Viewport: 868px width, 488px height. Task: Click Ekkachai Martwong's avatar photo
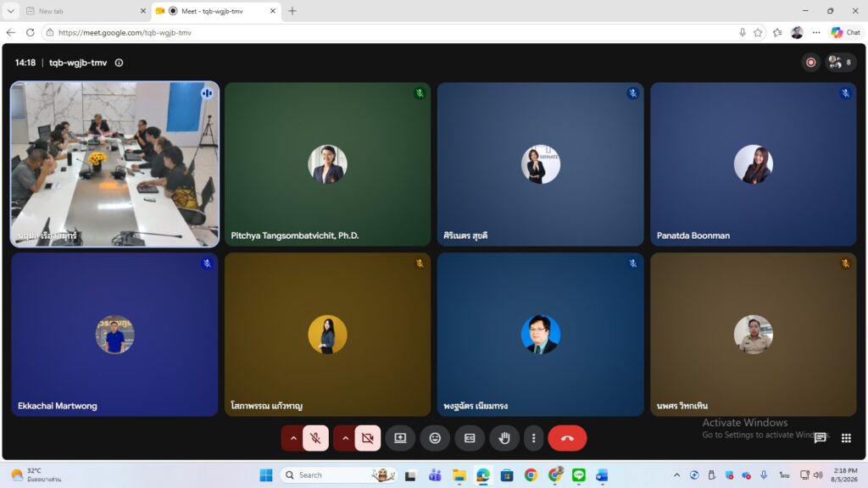click(114, 335)
